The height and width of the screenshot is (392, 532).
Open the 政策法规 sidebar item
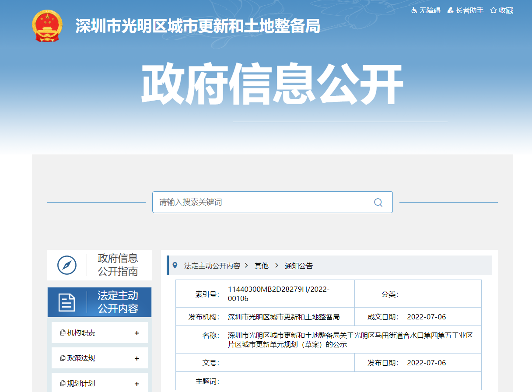pos(81,358)
